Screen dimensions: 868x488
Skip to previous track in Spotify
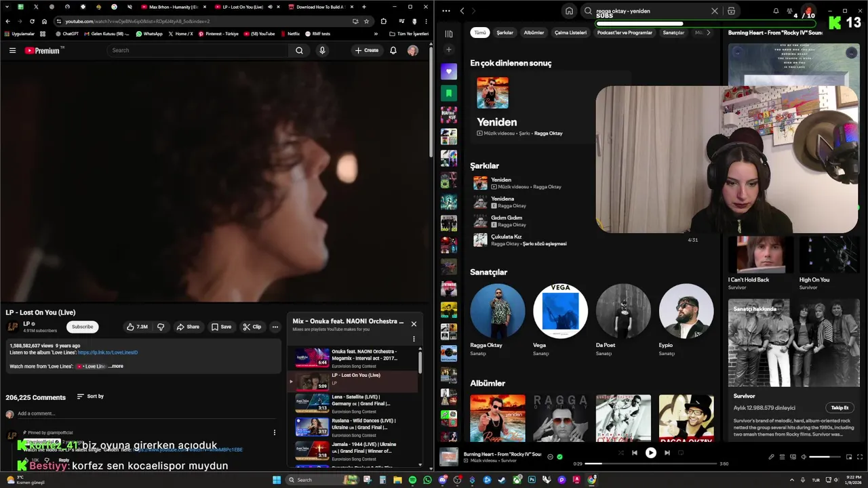[635, 453]
